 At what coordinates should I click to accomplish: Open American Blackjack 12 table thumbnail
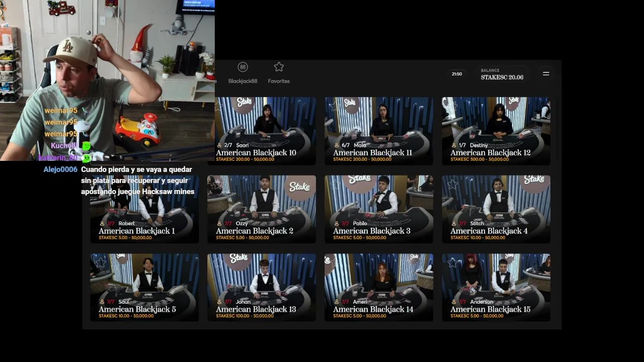pos(496,131)
